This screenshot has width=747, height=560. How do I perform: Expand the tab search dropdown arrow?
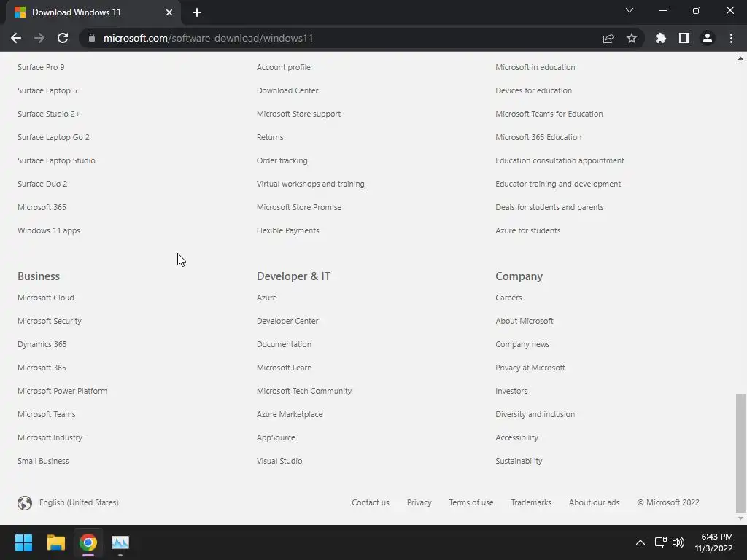(x=630, y=10)
